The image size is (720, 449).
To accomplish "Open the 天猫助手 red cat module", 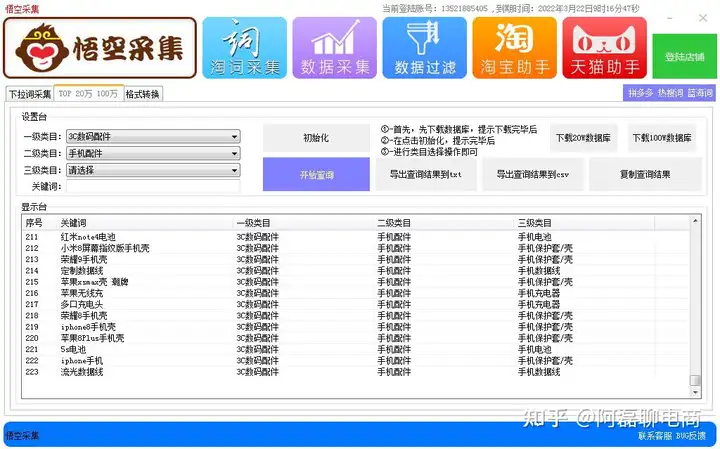I will 604,48.
